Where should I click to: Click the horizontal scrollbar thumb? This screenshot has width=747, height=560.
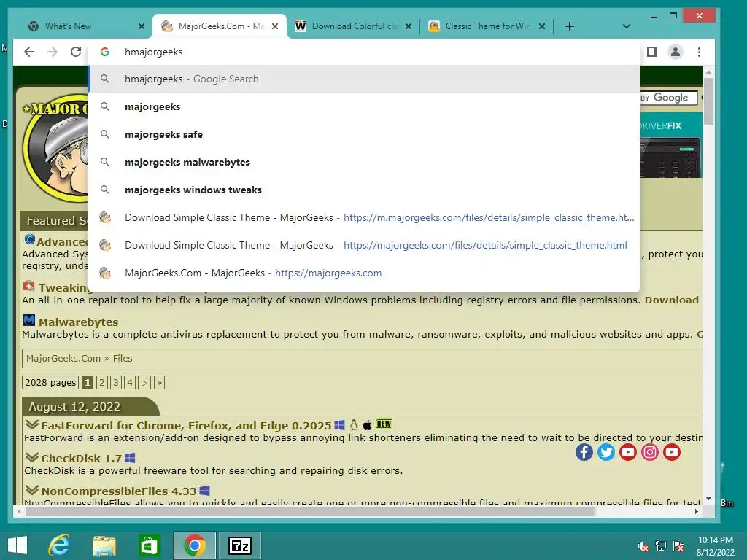coord(310,511)
